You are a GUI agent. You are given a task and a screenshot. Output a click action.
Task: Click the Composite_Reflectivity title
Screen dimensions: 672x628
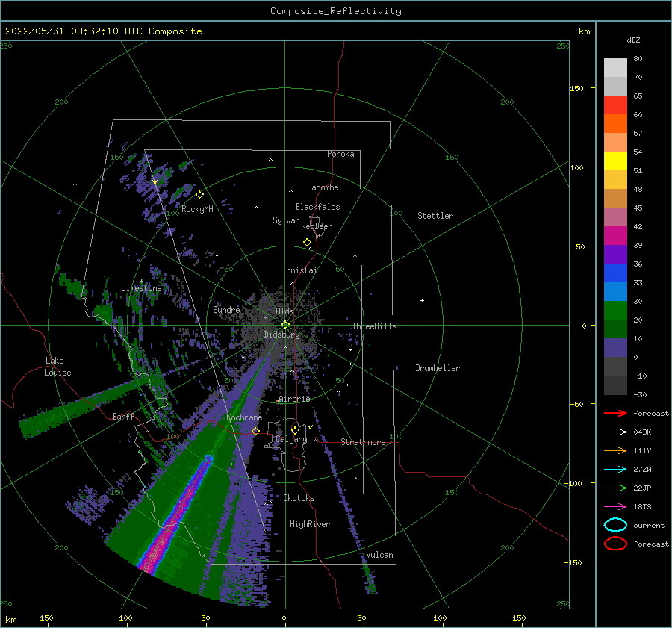[335, 11]
